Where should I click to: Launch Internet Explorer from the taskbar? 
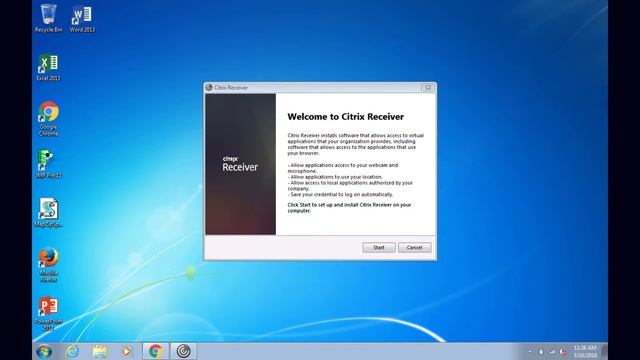tap(72, 351)
